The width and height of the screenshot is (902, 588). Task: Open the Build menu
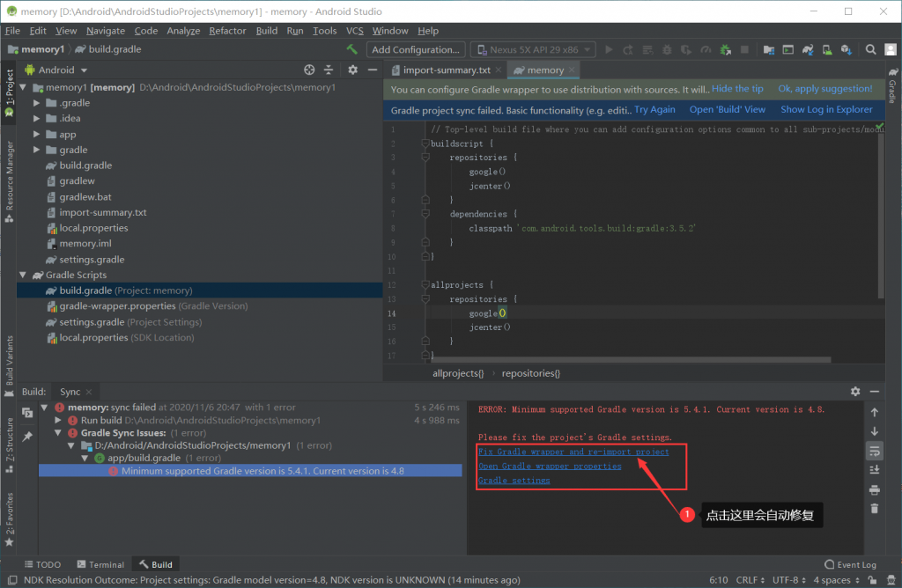point(266,31)
